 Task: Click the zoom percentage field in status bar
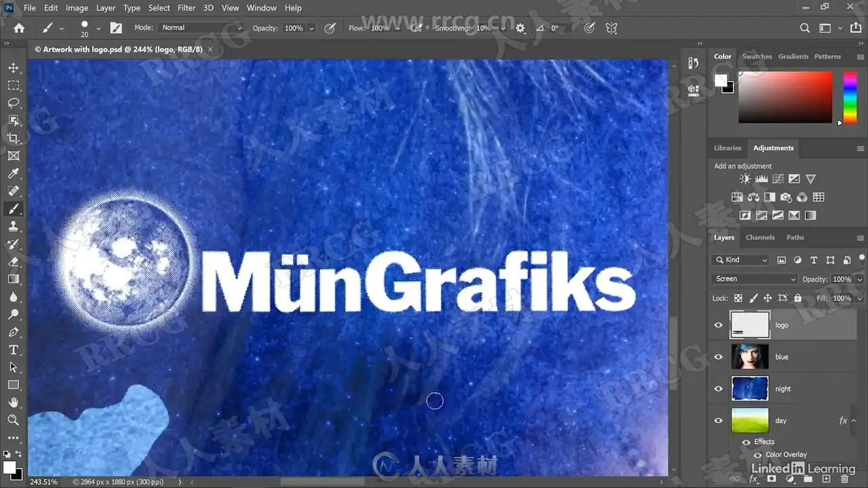43,482
